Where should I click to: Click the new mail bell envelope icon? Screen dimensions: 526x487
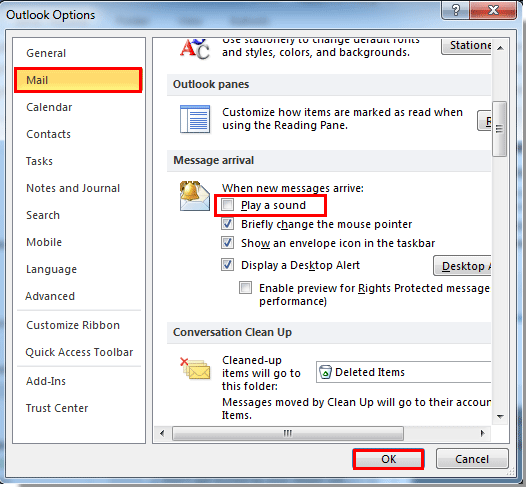pos(195,196)
